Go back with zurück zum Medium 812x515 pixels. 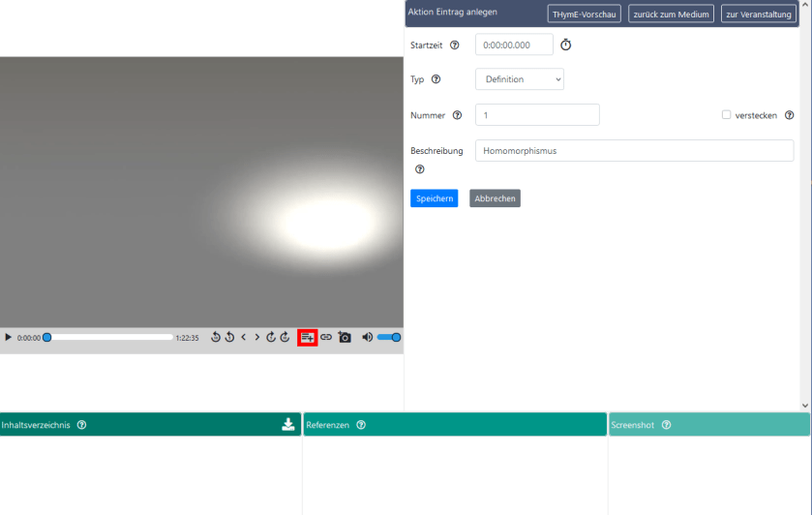click(x=671, y=15)
